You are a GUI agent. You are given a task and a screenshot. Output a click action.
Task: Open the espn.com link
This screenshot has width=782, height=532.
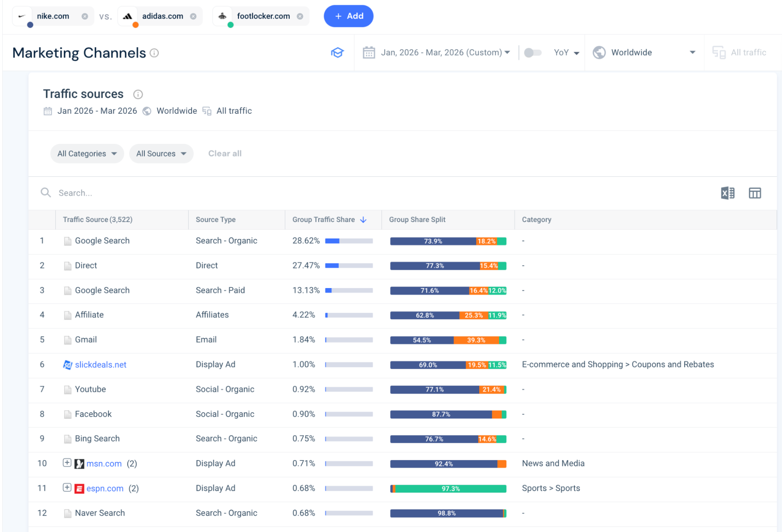pos(105,488)
